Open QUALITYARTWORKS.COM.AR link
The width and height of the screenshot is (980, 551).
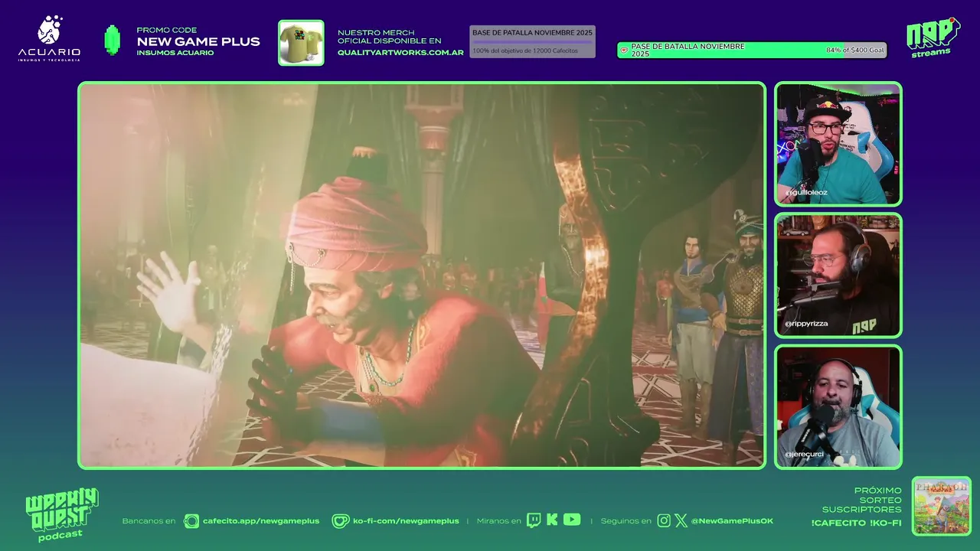[x=400, y=53]
